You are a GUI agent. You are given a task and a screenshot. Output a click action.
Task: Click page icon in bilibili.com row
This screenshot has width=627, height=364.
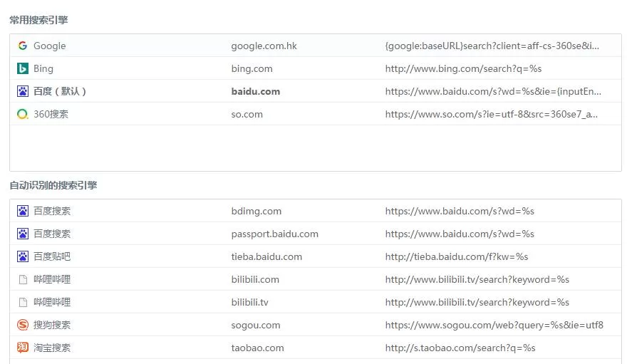24,279
